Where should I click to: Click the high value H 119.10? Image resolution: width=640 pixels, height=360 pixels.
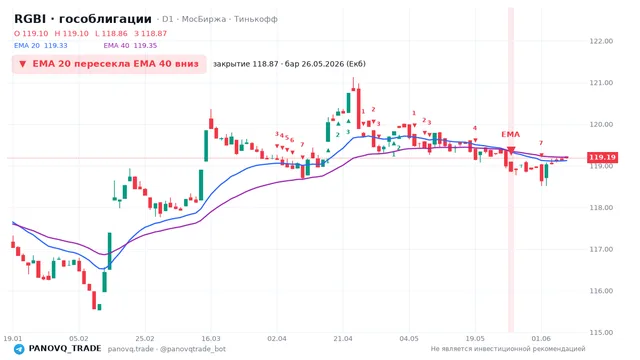pyautogui.click(x=71, y=33)
